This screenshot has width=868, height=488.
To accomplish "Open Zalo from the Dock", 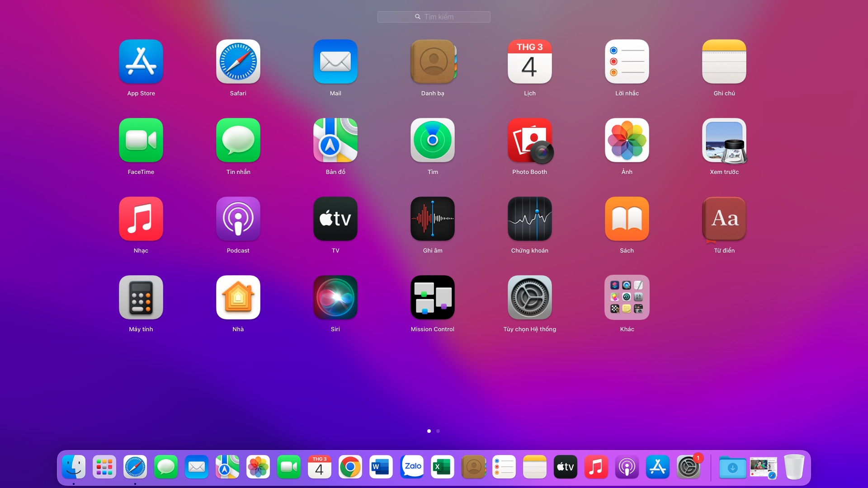I will click(x=412, y=467).
